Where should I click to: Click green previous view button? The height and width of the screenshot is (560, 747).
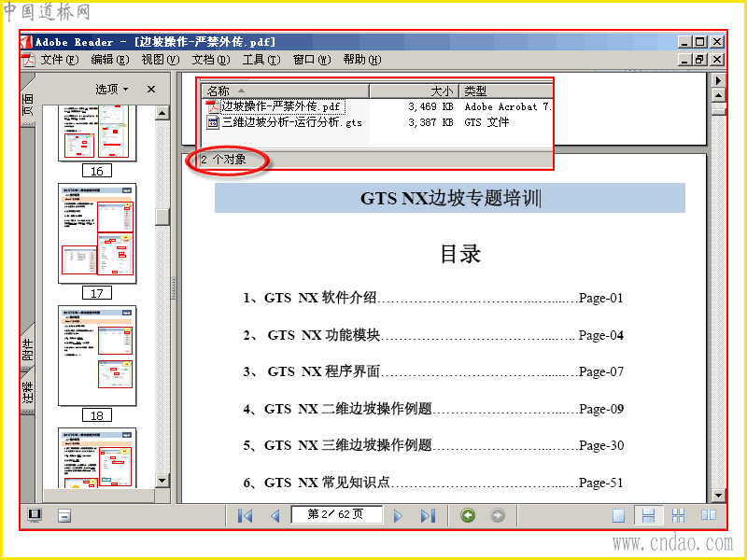point(468,515)
